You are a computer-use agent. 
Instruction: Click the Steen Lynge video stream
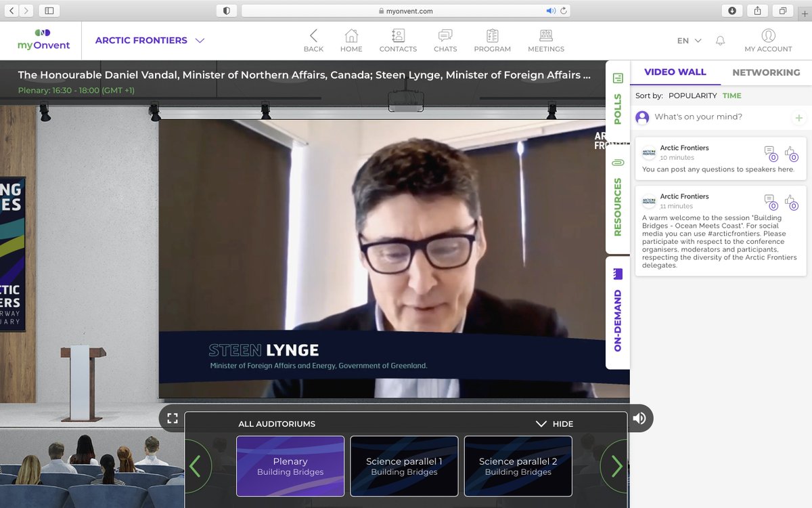point(394,259)
